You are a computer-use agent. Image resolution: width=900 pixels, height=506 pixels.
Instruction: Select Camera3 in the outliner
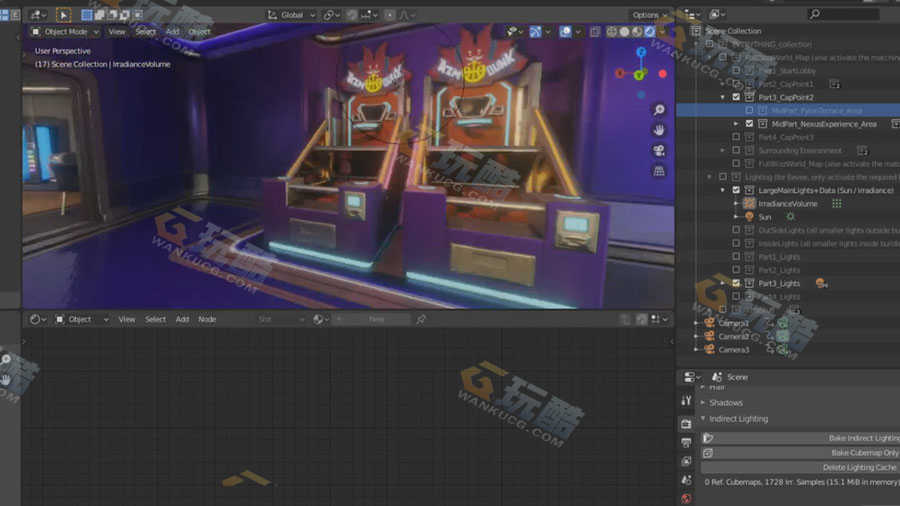734,349
